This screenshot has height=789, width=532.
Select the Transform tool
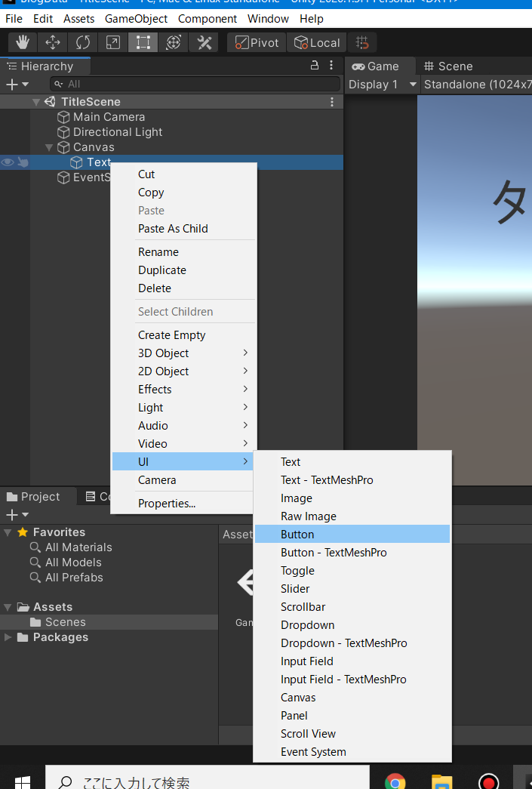(173, 43)
